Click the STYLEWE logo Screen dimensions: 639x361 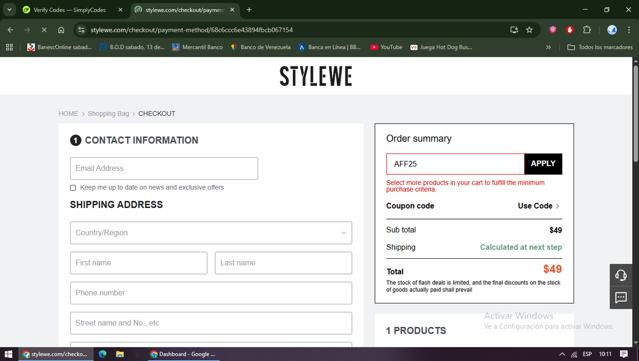tap(316, 76)
